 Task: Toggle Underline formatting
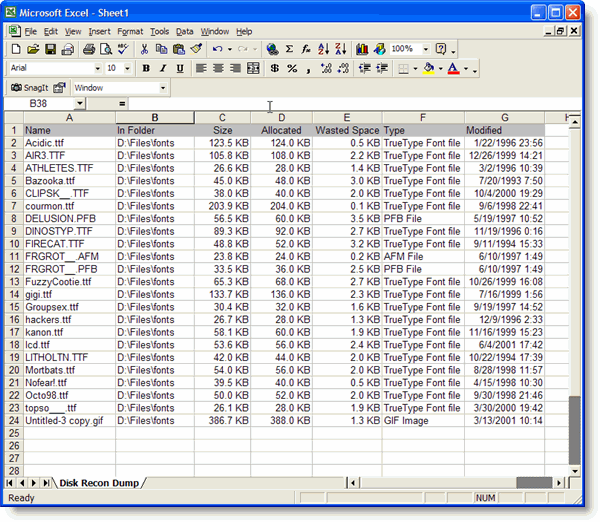[180, 69]
